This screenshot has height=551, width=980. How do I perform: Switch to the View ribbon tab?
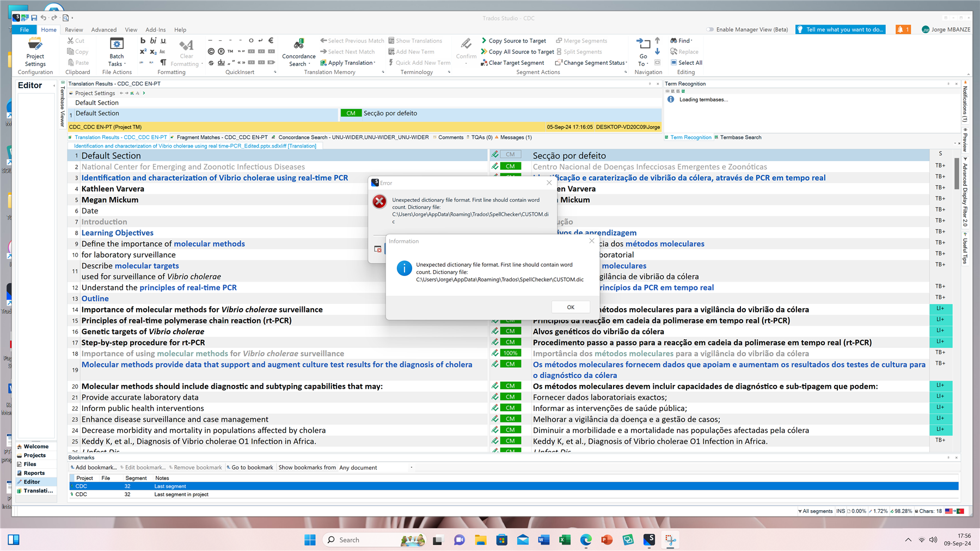(131, 29)
